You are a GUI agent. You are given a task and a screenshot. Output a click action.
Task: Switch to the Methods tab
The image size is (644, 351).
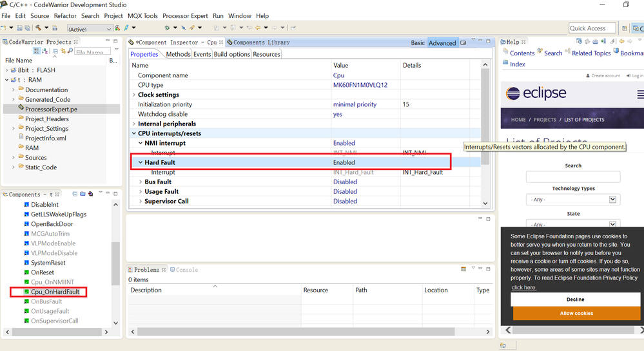(178, 54)
